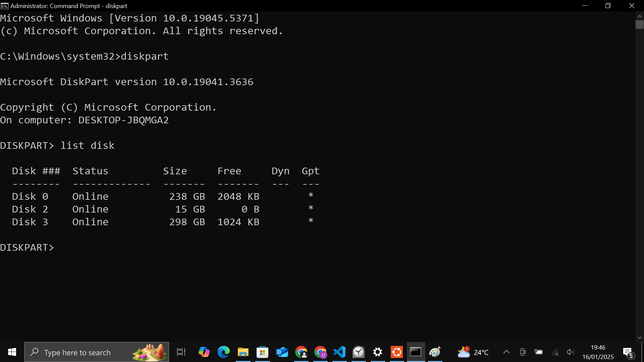644x362 pixels.
Task: Open File Explorer from taskbar
Action: tap(243, 352)
